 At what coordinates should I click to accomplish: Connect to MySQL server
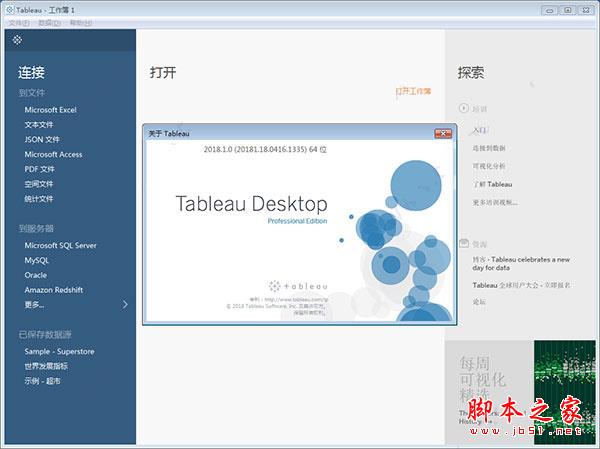point(37,261)
